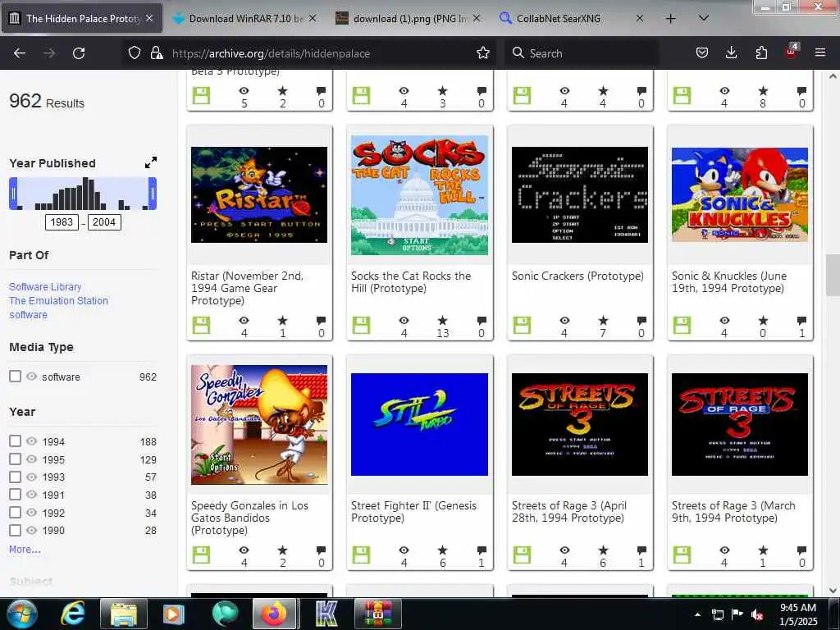Click the 1983 start year field

(62, 222)
